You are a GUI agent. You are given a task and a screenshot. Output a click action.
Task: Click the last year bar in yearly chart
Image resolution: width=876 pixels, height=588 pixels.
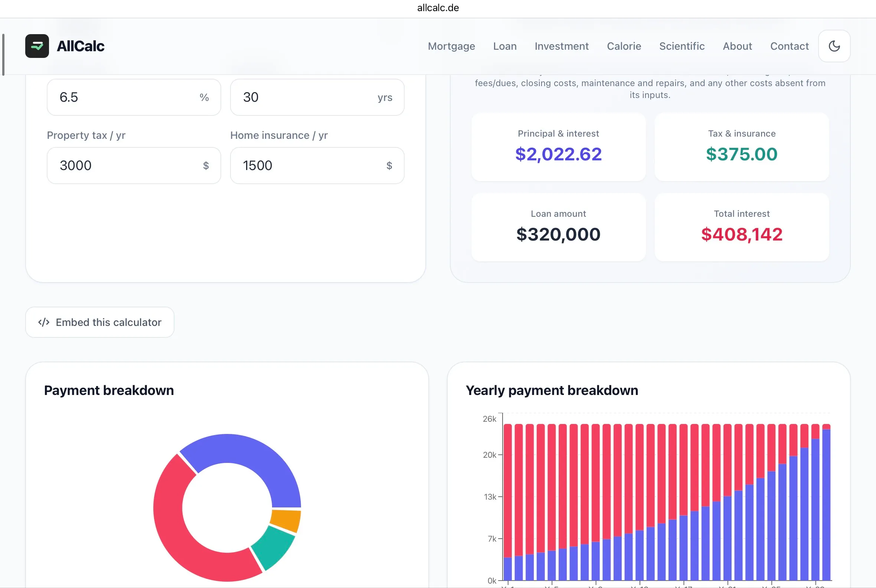(x=826, y=502)
